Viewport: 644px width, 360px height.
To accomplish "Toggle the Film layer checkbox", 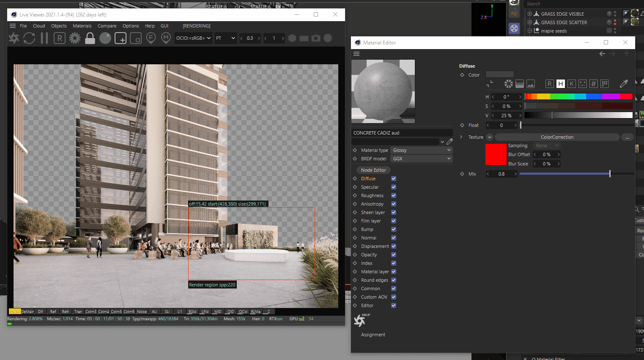I will [x=394, y=221].
